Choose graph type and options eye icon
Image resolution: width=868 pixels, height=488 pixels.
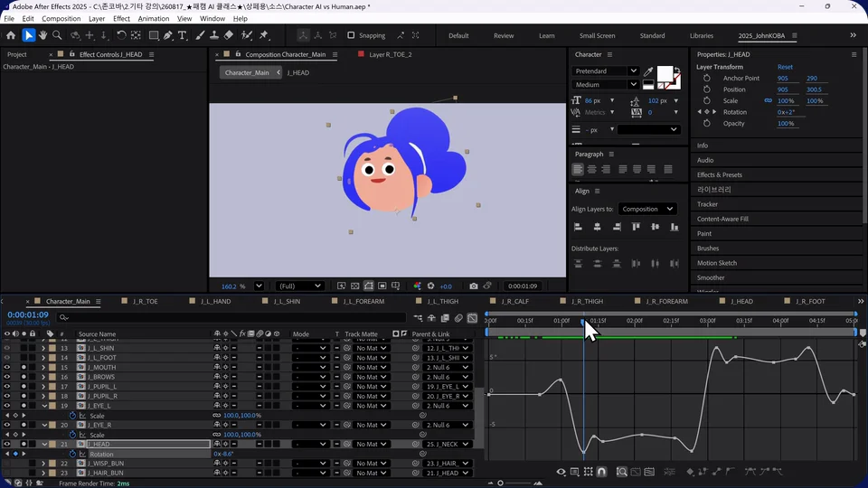[x=561, y=472]
